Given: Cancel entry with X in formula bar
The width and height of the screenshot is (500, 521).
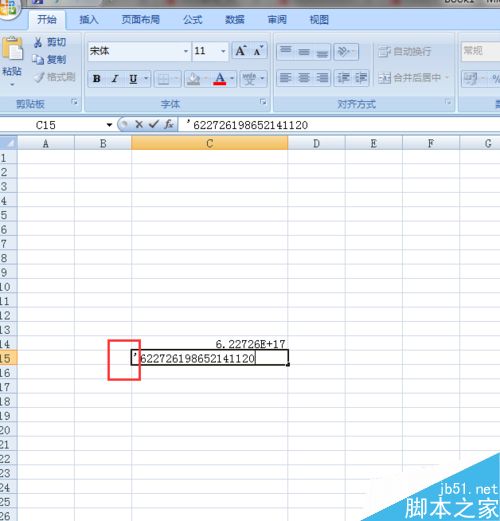Looking at the screenshot, I should (139, 125).
